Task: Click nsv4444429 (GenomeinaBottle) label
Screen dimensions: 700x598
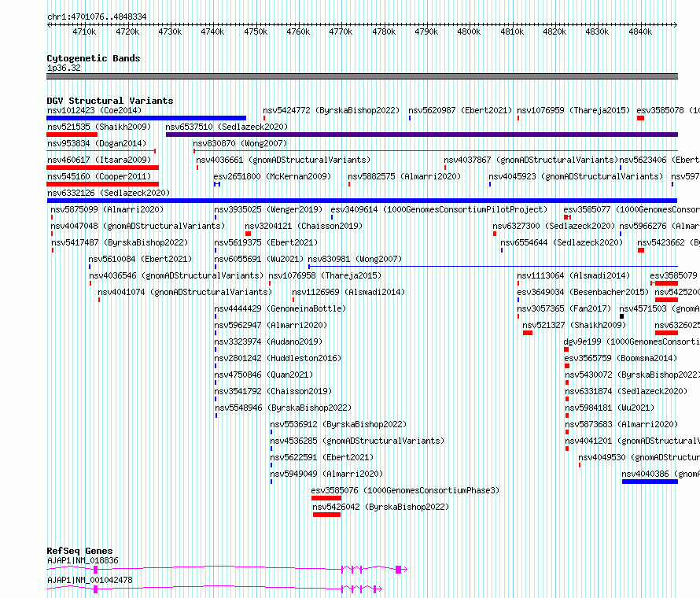Action: coord(280,308)
